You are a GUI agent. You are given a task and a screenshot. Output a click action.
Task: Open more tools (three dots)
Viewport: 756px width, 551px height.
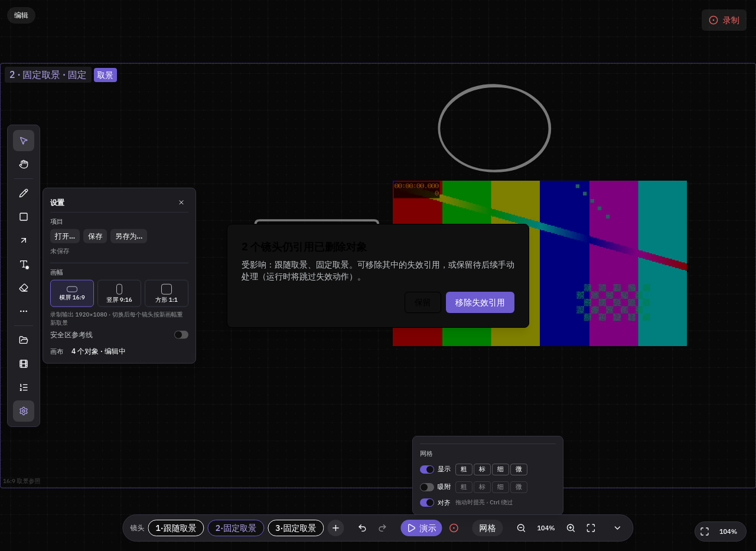(24, 311)
